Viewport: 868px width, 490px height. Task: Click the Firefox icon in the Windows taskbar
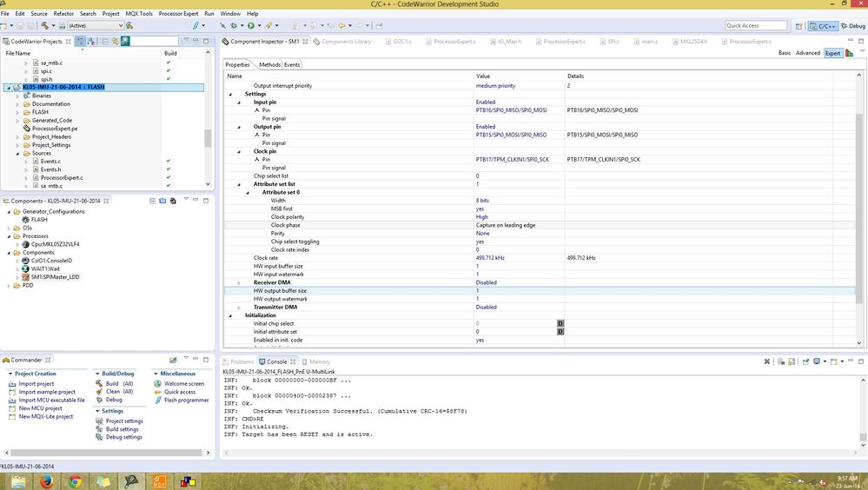[x=47, y=481]
